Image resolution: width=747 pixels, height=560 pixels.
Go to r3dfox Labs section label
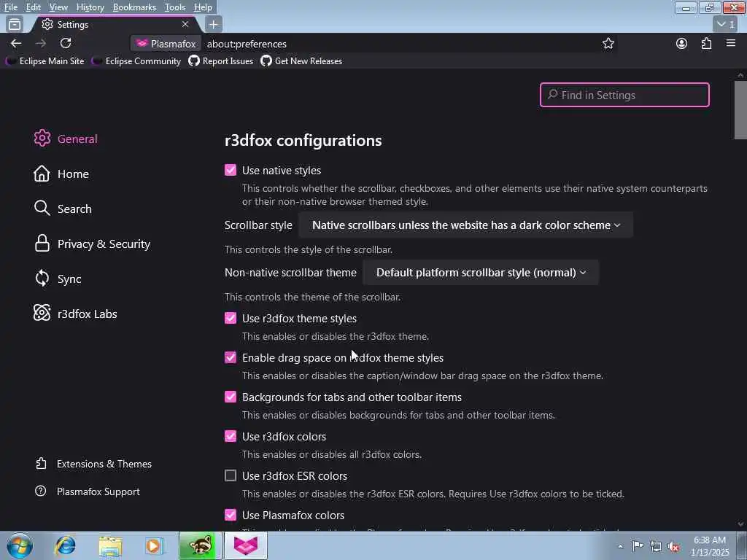coord(88,314)
